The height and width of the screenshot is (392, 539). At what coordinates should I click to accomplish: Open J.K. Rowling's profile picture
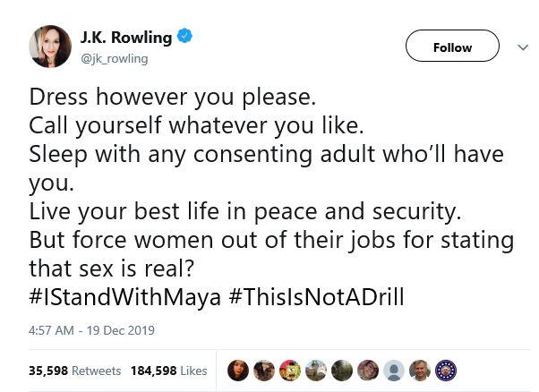(50, 47)
